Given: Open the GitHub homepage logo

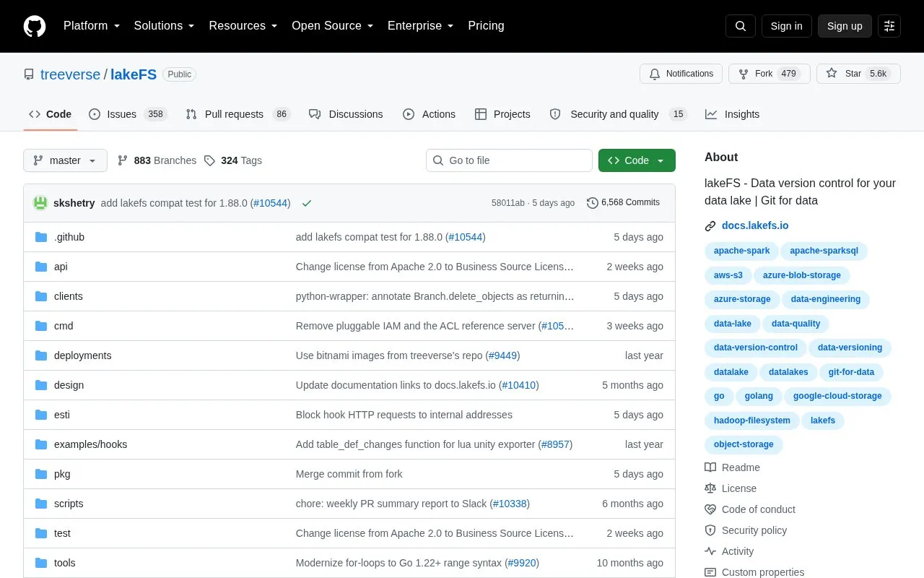Looking at the screenshot, I should (x=35, y=26).
